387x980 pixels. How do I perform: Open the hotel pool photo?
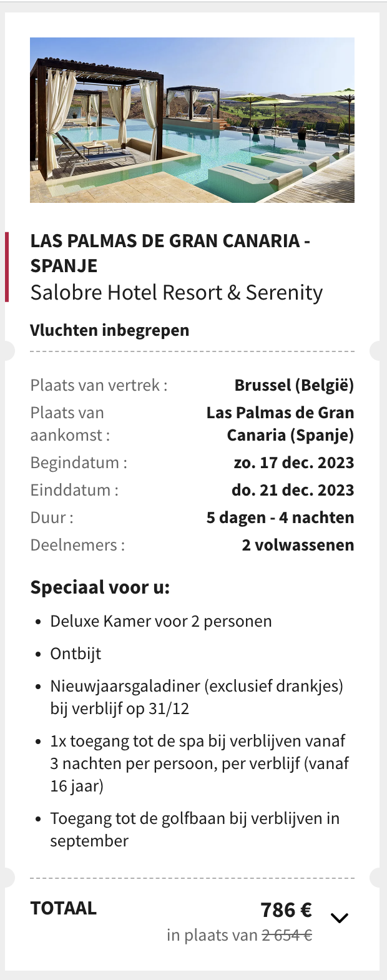[x=192, y=120]
